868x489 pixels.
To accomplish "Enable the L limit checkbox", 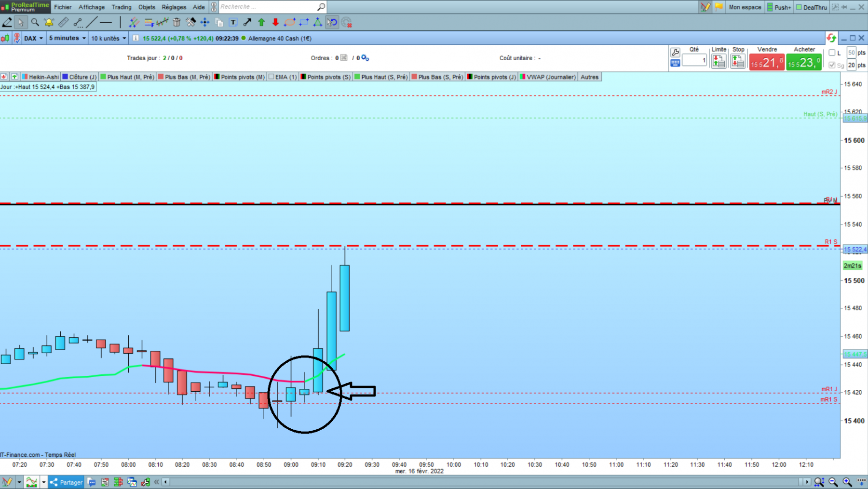I will 832,53.
